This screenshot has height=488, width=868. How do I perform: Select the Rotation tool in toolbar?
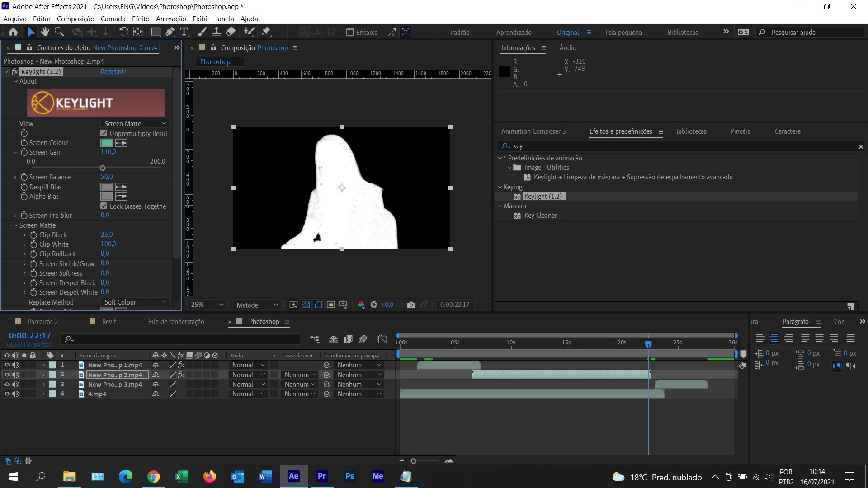(123, 32)
